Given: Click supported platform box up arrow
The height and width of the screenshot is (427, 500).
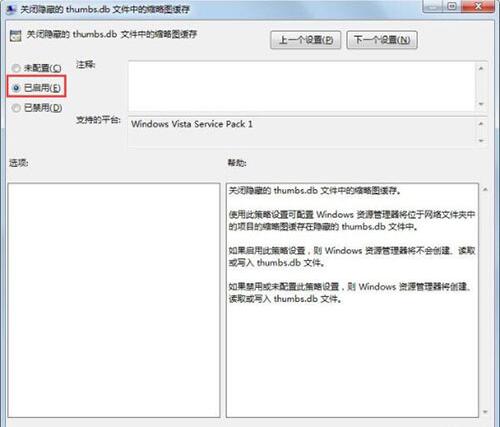Looking at the screenshot, I should point(481,124).
